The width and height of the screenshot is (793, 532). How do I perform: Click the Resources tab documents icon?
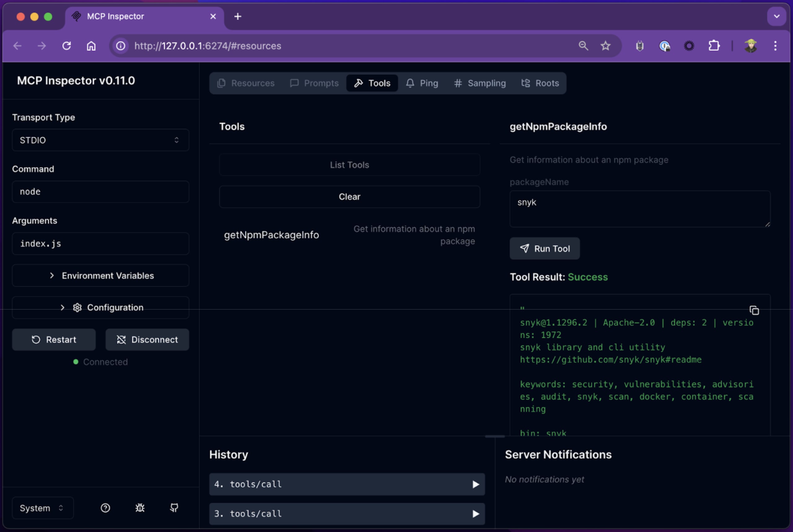click(x=221, y=83)
